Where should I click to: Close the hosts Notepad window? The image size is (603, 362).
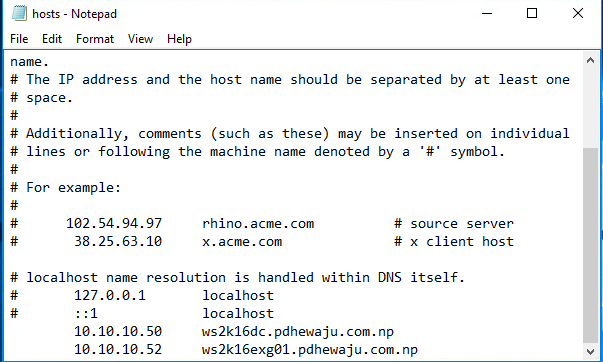pyautogui.click(x=578, y=13)
